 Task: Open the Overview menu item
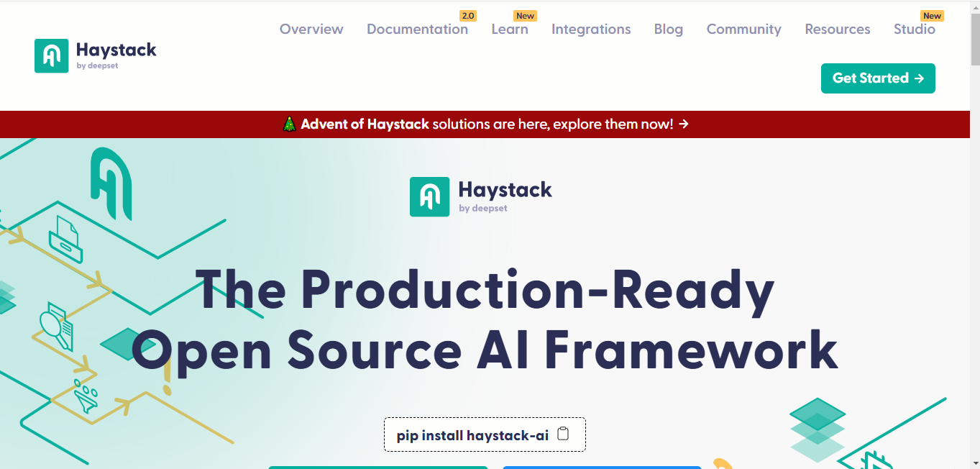pos(311,29)
